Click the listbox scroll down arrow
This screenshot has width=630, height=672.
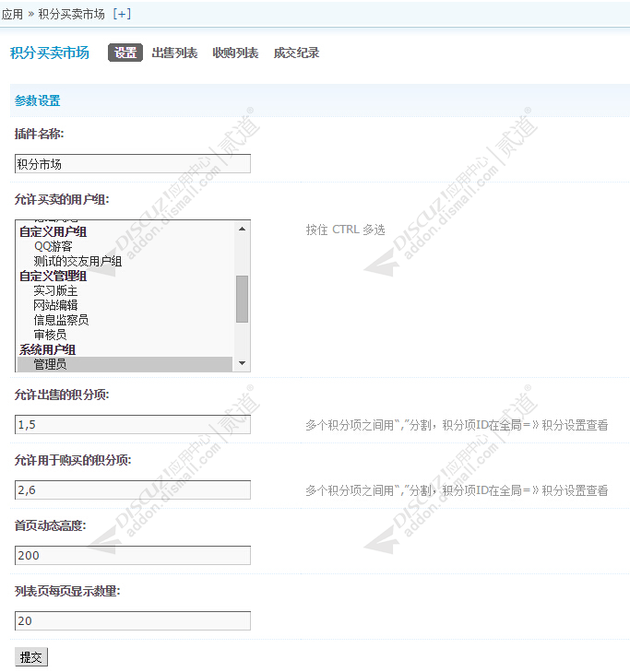(243, 364)
